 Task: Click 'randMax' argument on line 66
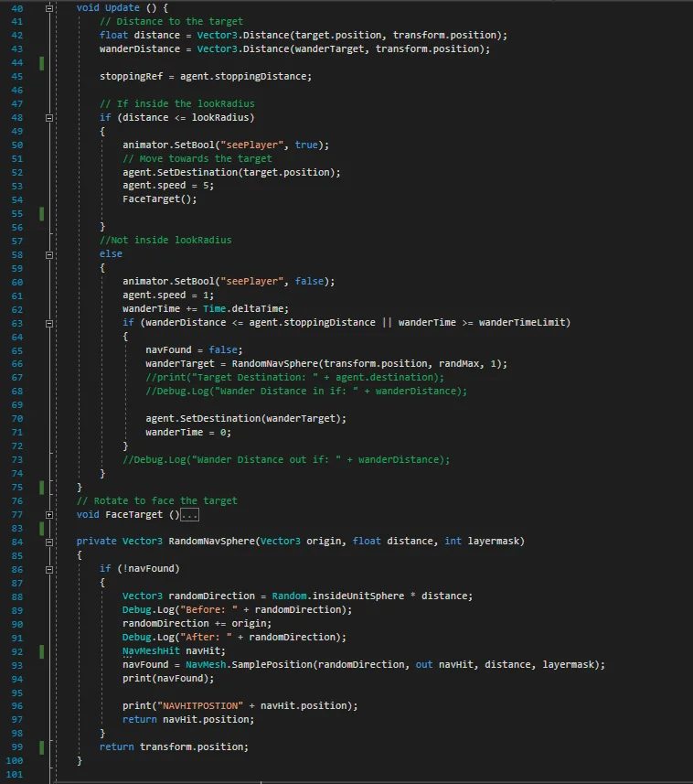tap(459, 363)
